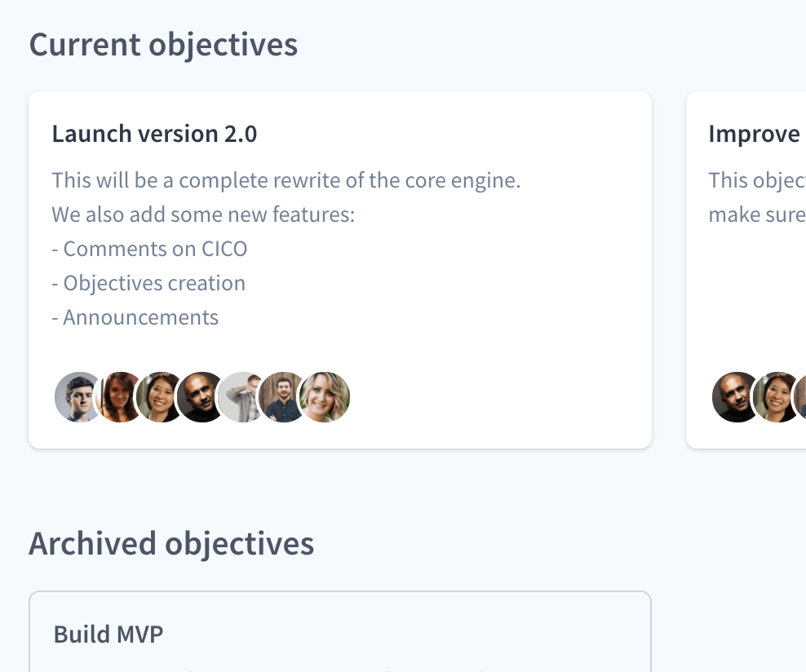Click the Improve card description text

(x=757, y=198)
